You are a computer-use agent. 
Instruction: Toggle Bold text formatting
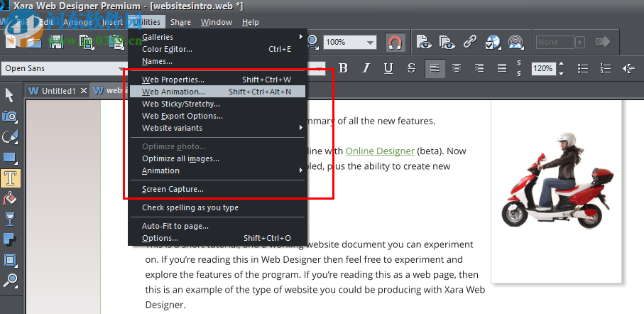click(344, 68)
